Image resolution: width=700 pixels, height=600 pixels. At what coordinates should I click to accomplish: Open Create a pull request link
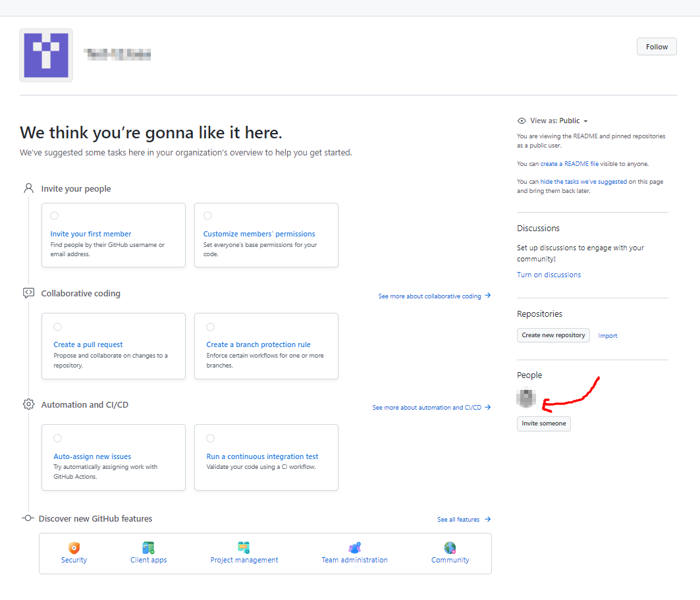click(88, 344)
